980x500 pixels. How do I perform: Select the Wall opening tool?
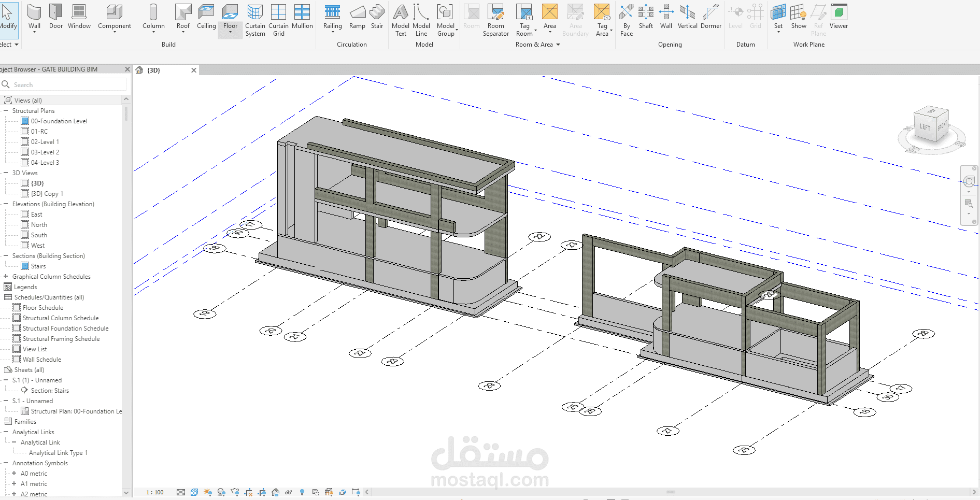[666, 17]
